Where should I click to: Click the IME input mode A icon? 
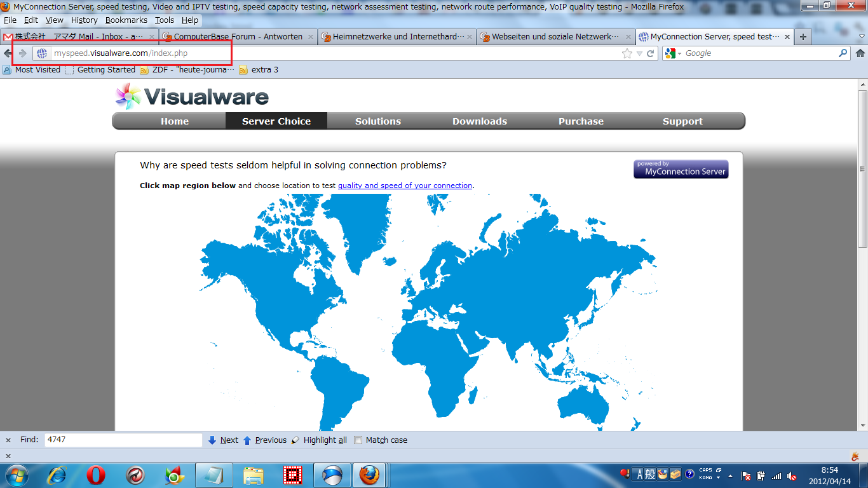[641, 475]
